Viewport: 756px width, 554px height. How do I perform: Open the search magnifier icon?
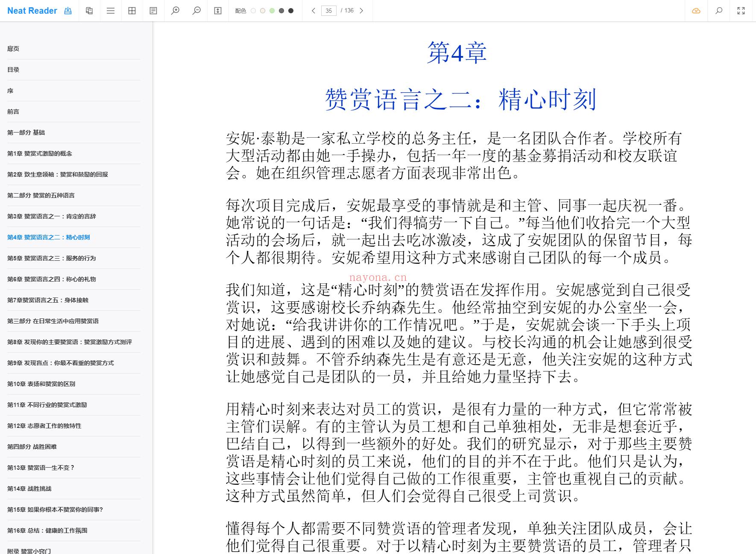(719, 11)
